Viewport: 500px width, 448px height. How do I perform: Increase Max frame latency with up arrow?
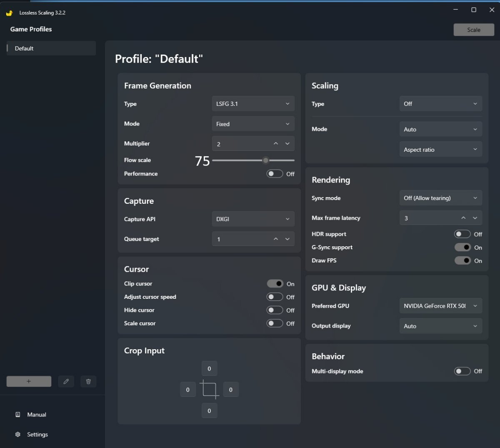click(463, 218)
